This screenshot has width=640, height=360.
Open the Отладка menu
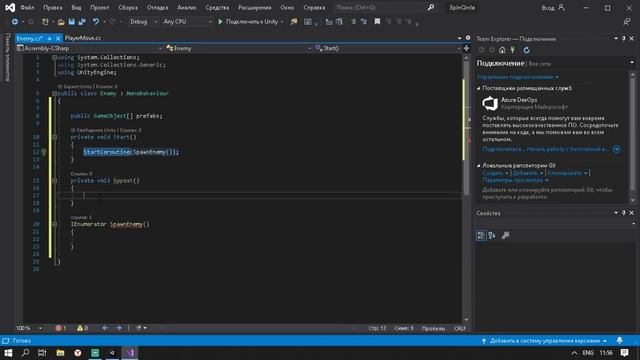coord(157,7)
